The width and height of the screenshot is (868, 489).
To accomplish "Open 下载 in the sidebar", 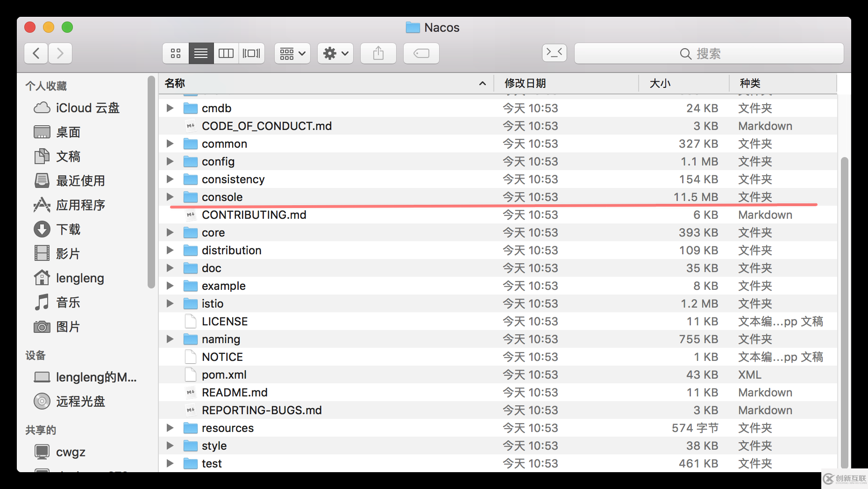I will [x=57, y=230].
